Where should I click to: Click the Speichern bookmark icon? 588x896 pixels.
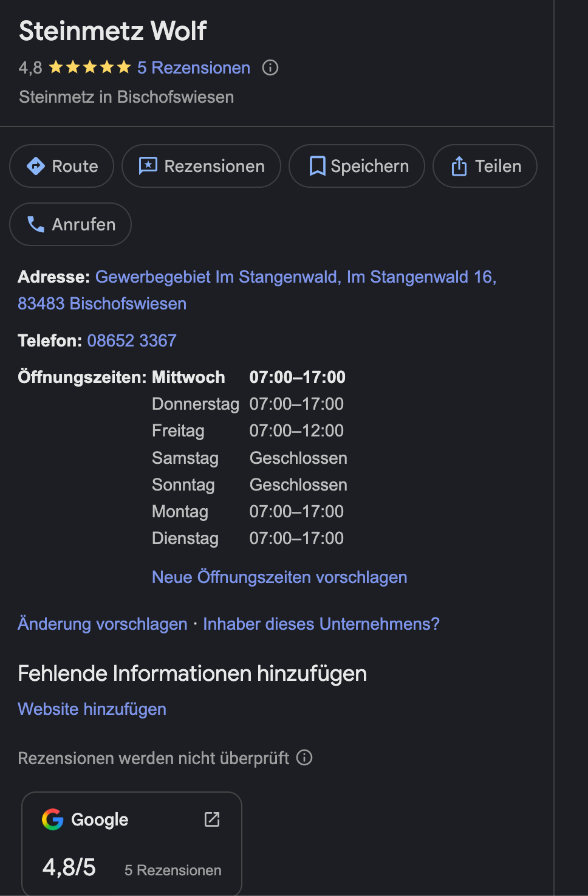tap(317, 166)
